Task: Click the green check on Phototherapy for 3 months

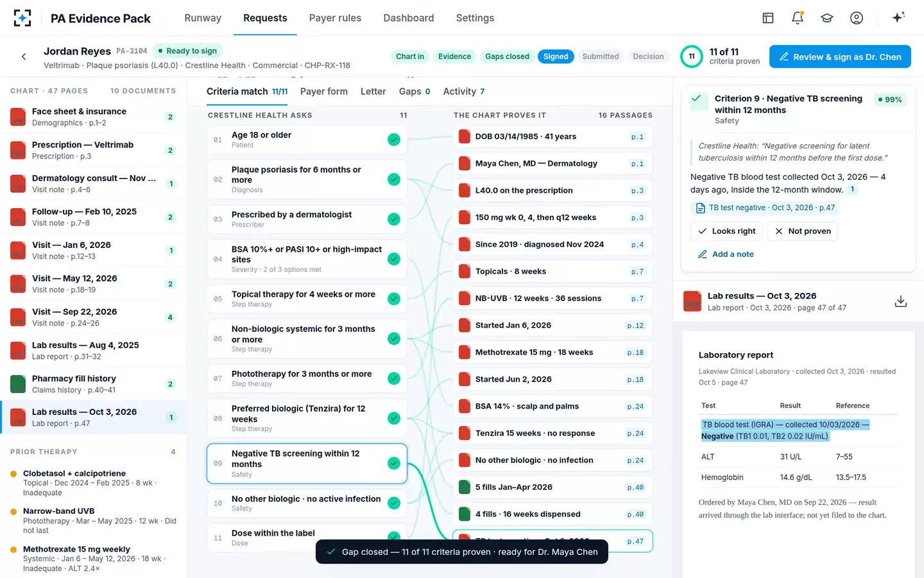Action: coord(394,378)
